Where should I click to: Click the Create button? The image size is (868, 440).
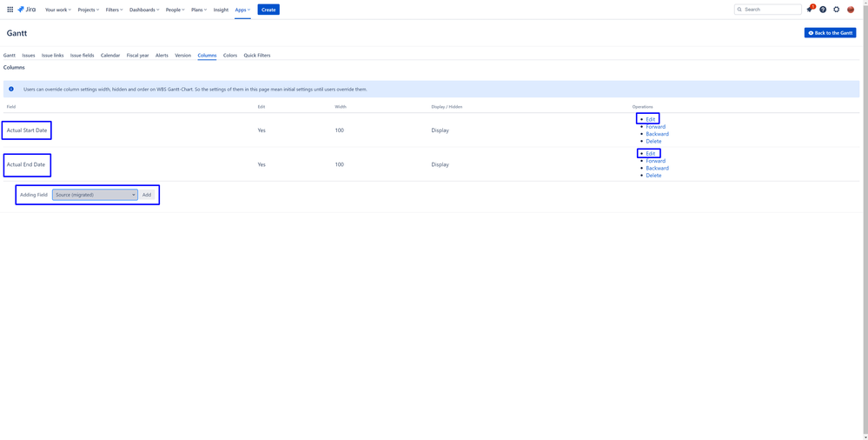tap(268, 10)
